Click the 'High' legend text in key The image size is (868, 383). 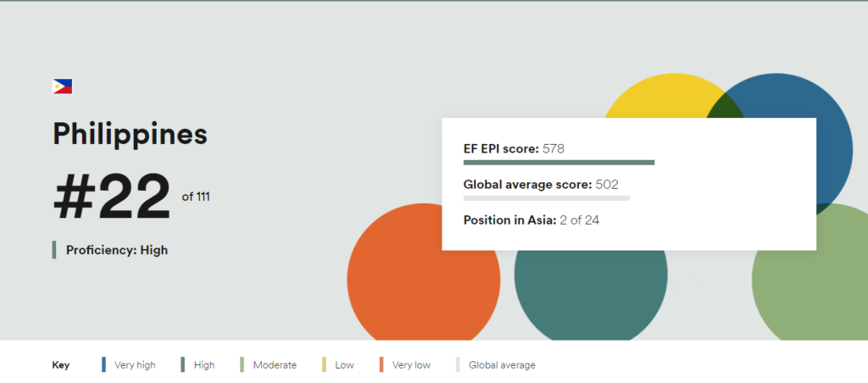point(204,365)
